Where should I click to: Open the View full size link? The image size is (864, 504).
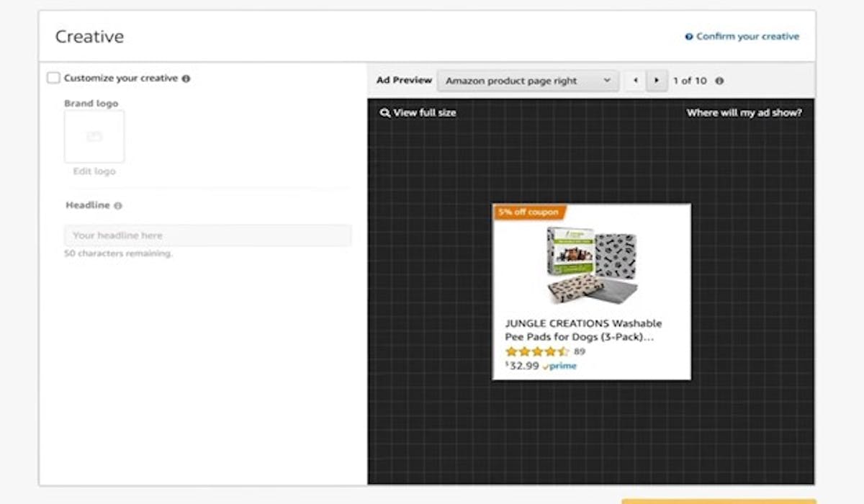425,113
